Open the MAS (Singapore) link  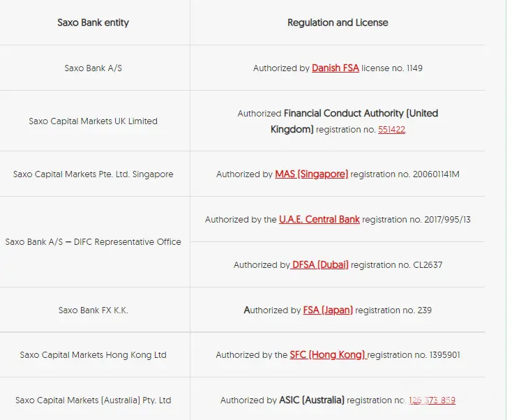pos(312,174)
